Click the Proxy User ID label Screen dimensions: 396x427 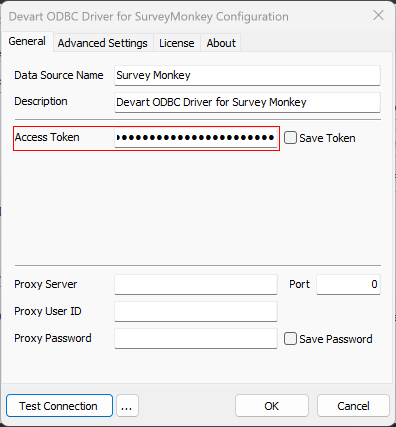48,311
